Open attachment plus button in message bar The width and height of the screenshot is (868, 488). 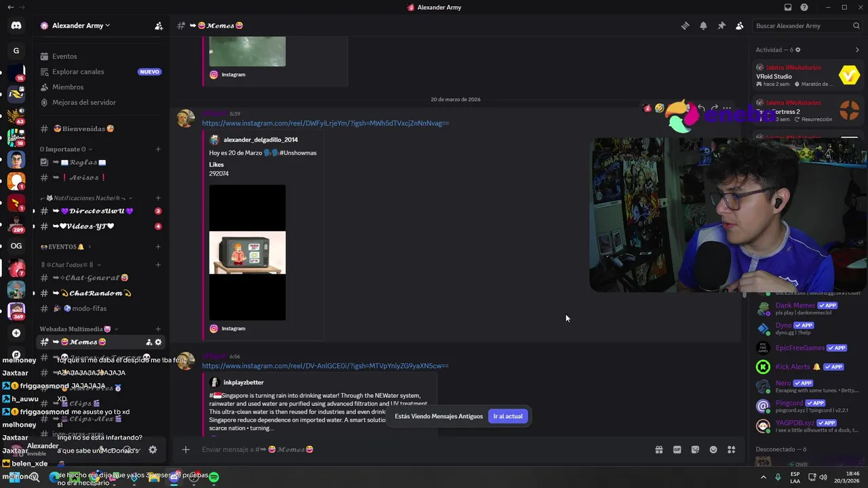point(186,449)
